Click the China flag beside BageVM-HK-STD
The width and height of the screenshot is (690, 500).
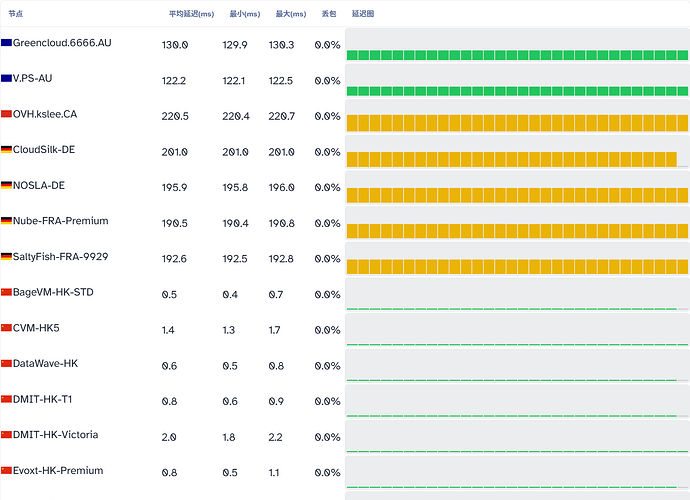click(6, 292)
